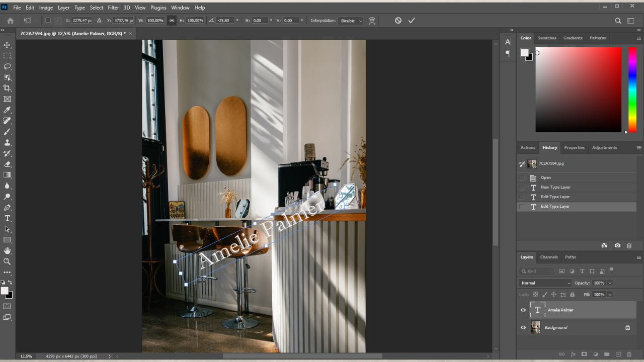
Task: Open the Fill slider dropdown arrow
Action: [610, 295]
